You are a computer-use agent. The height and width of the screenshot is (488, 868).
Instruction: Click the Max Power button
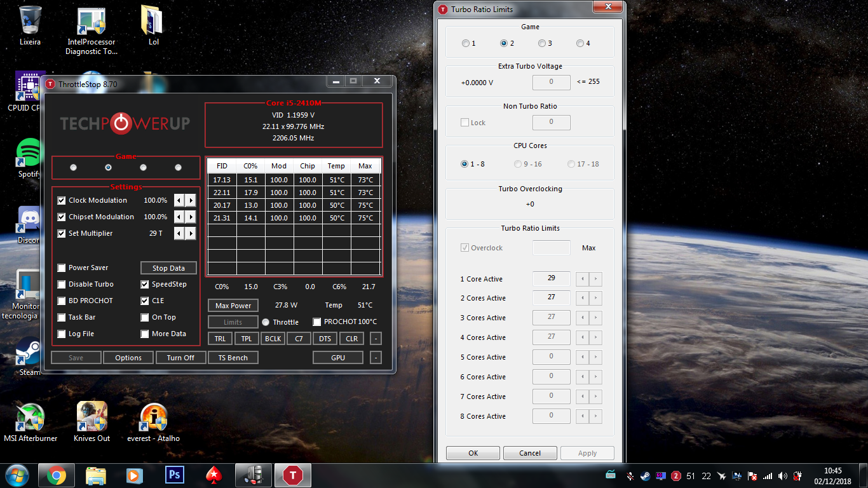[233, 306]
